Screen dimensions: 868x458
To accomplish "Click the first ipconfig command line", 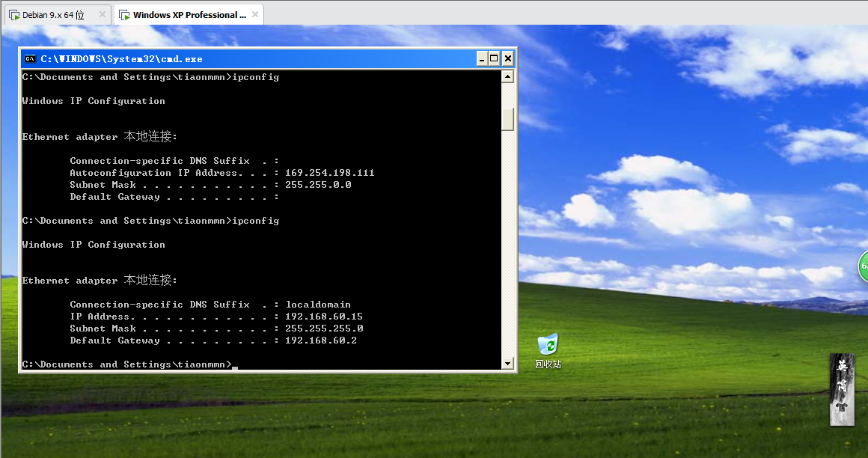I will [150, 77].
